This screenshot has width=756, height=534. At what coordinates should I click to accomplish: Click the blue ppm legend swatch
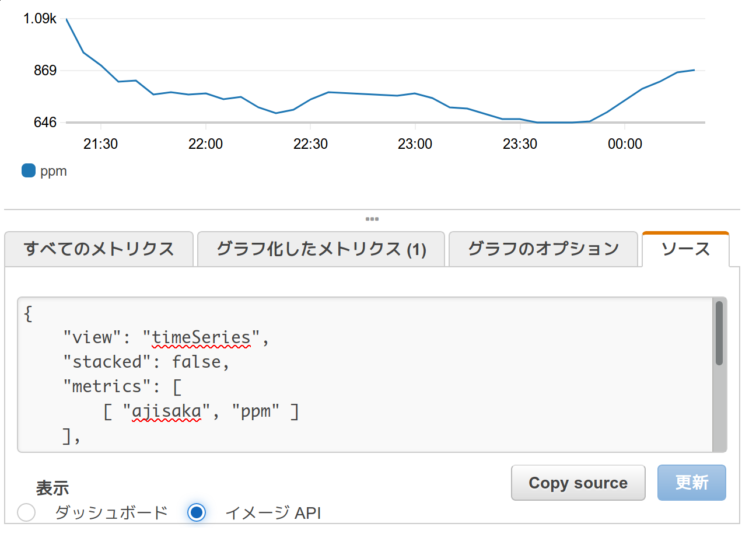28,171
